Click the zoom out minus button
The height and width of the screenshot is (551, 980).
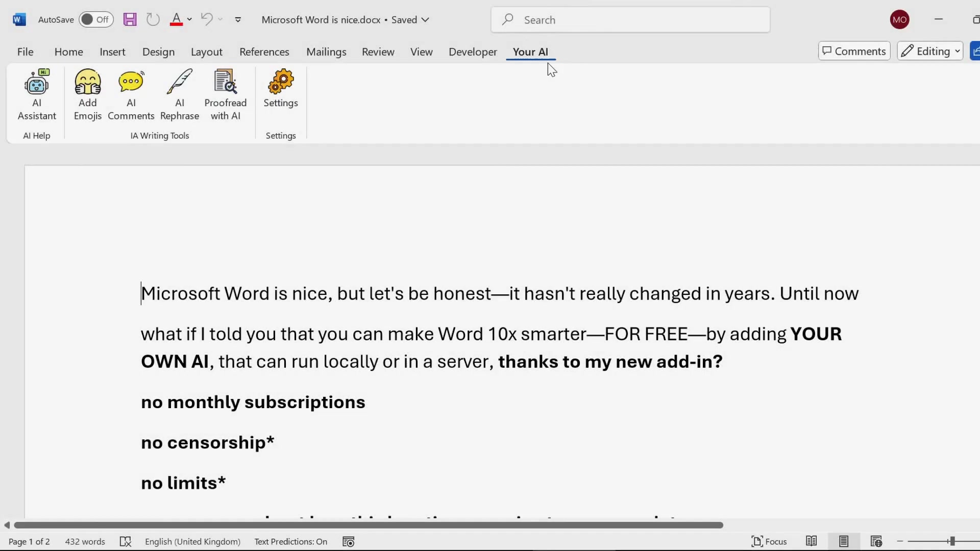[900, 541]
